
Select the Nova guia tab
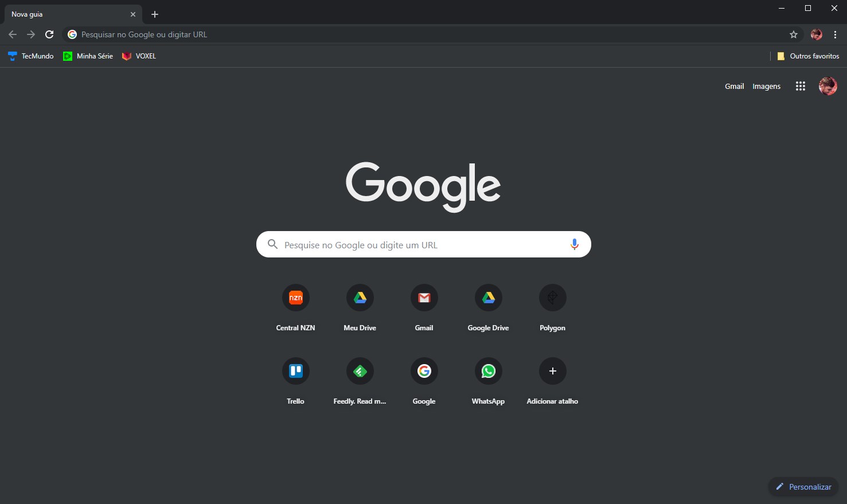tap(73, 14)
